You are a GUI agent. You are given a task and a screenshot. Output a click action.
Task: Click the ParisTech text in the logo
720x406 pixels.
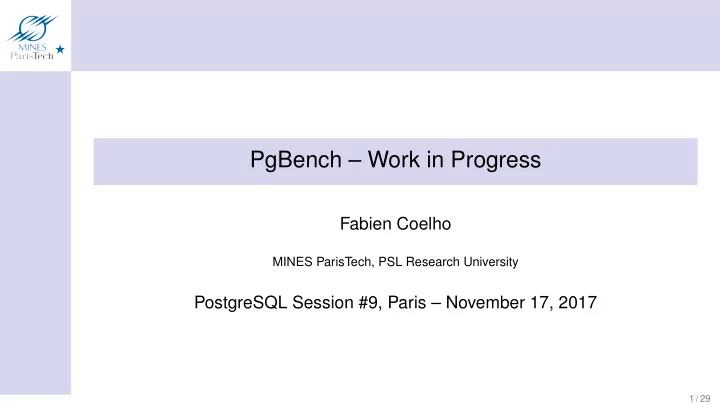click(32, 56)
